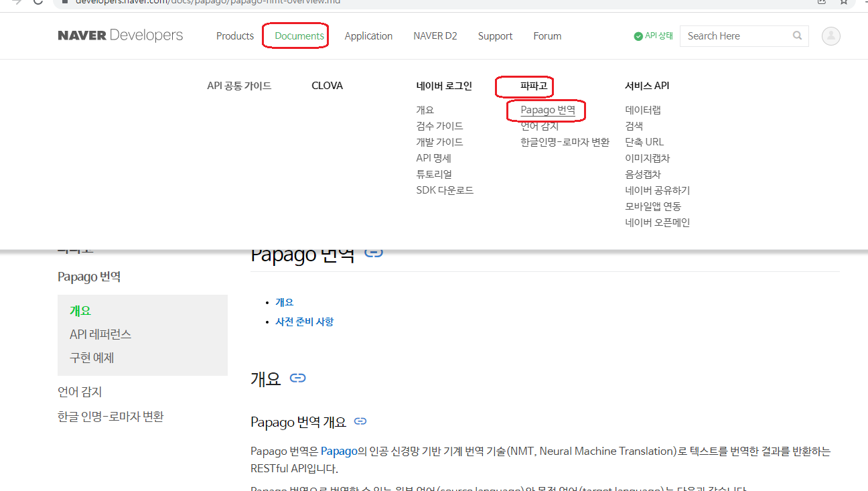
Task: Click the 네이버 로그인 heading
Action: point(444,86)
